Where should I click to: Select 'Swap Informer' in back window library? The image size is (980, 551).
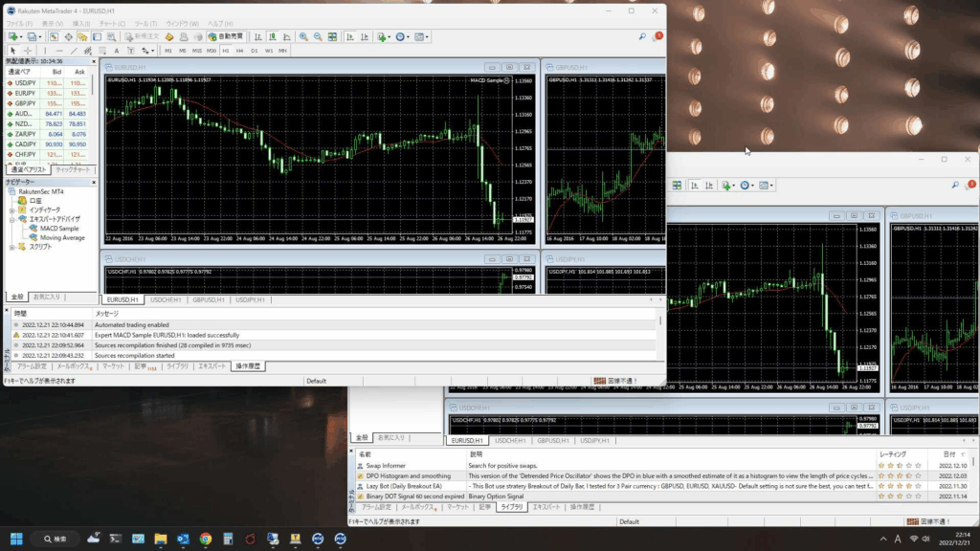click(x=386, y=466)
